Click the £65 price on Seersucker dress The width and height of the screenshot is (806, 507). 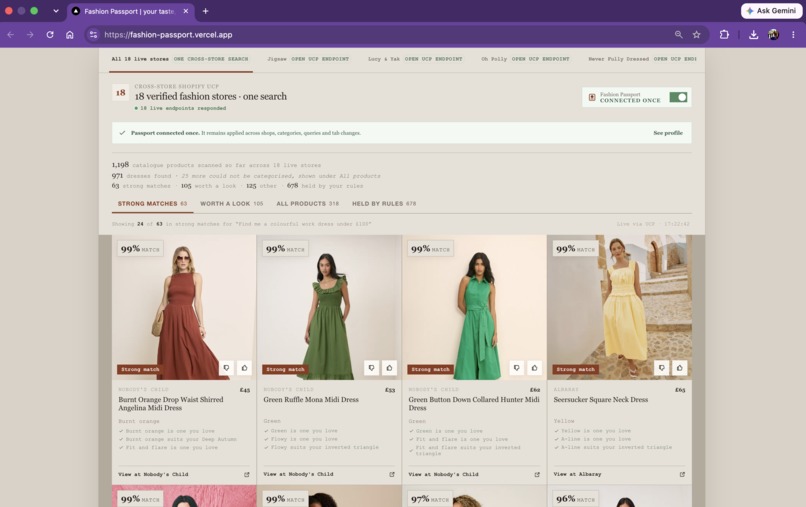(x=680, y=390)
